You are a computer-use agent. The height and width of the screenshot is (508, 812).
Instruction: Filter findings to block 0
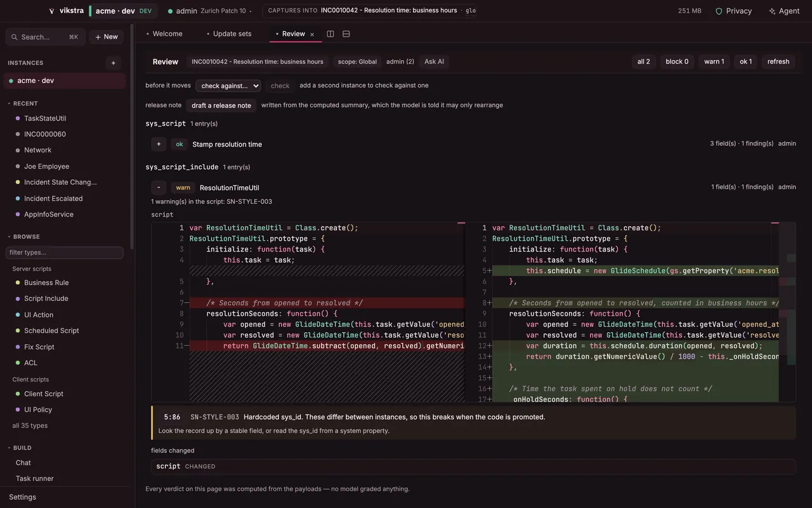click(677, 62)
